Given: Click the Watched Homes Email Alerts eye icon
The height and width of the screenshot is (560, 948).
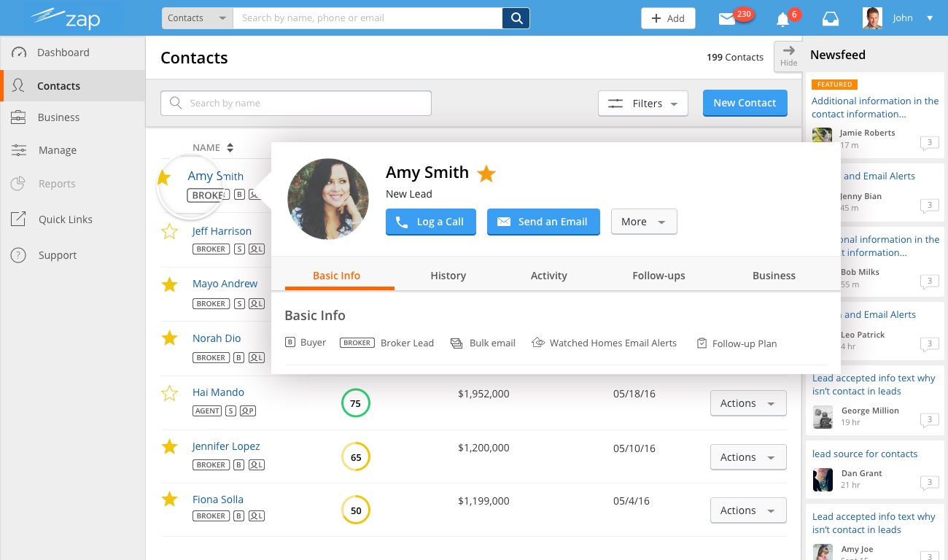Looking at the screenshot, I should click(x=538, y=343).
